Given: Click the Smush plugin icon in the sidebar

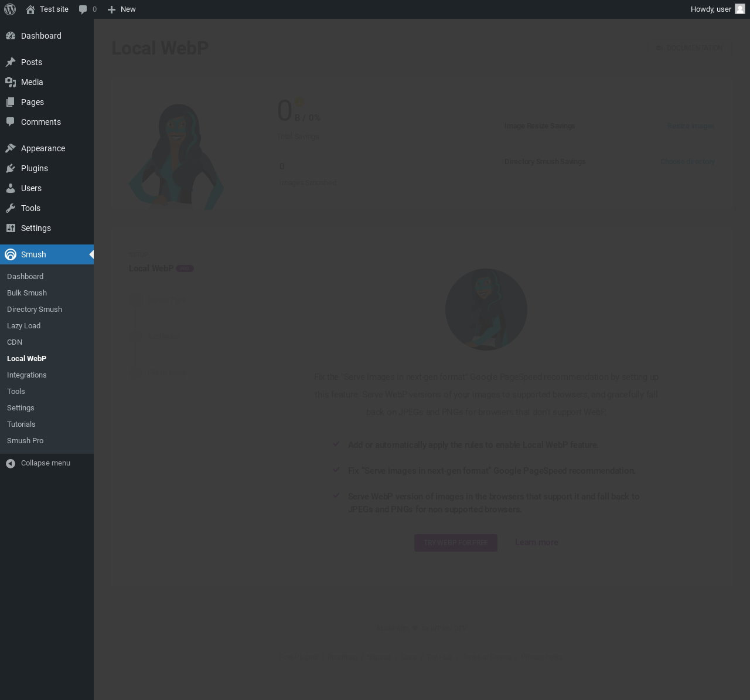Looking at the screenshot, I should 11,254.
